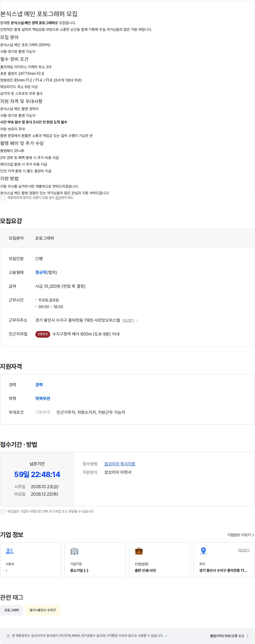This screenshot has width=255, height=644.
Task: Select the 포토그래퍼 tag
Action: pyautogui.click(x=12, y=610)
